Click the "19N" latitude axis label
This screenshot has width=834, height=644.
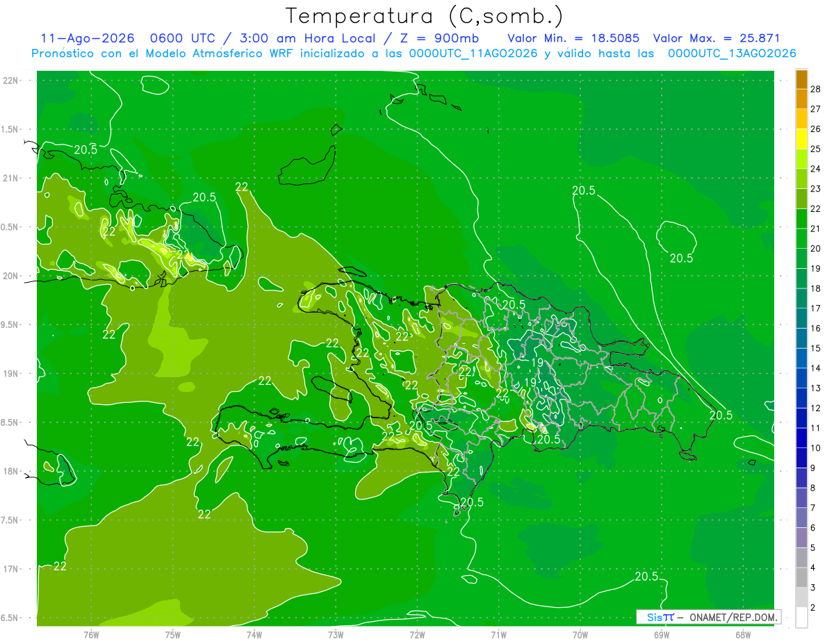[12, 374]
